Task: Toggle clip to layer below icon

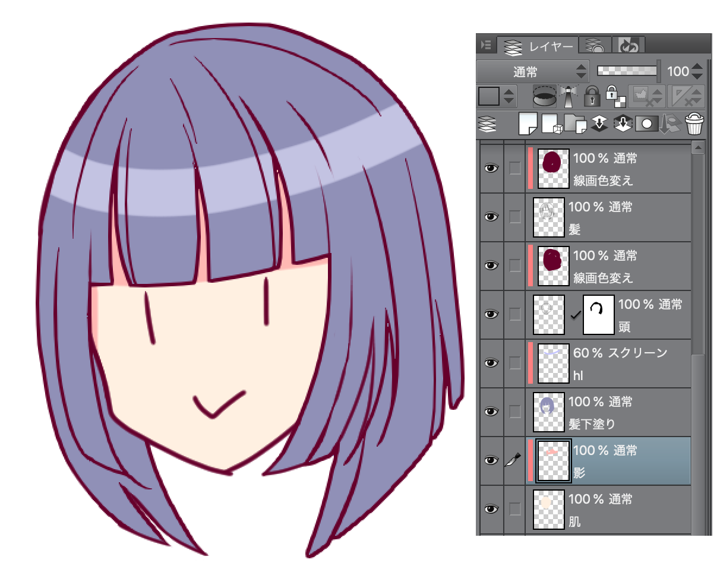Action: click(x=545, y=96)
